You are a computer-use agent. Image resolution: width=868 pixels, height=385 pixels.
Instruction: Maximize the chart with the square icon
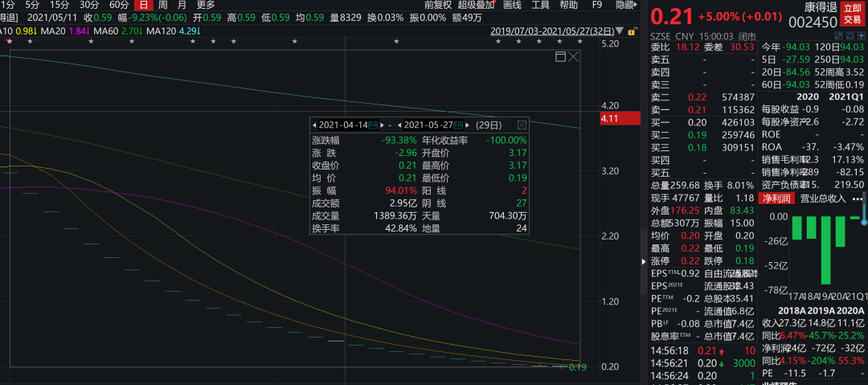coord(560,57)
